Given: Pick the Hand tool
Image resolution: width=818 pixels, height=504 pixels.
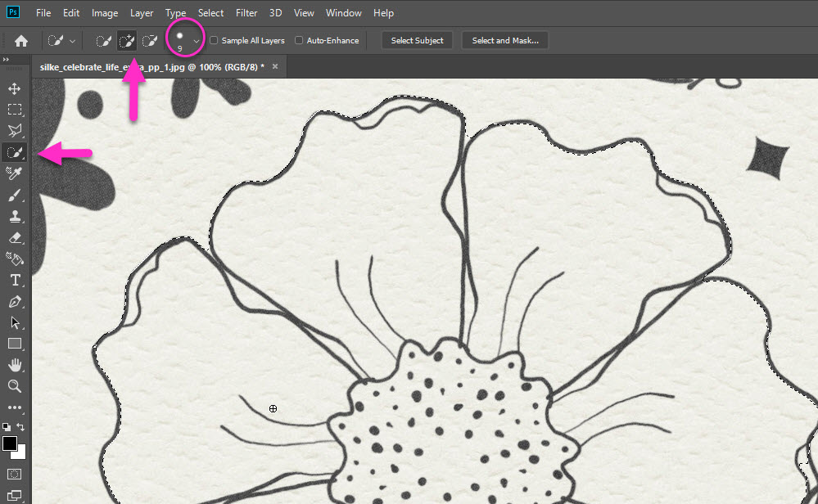Looking at the screenshot, I should pyautogui.click(x=15, y=365).
